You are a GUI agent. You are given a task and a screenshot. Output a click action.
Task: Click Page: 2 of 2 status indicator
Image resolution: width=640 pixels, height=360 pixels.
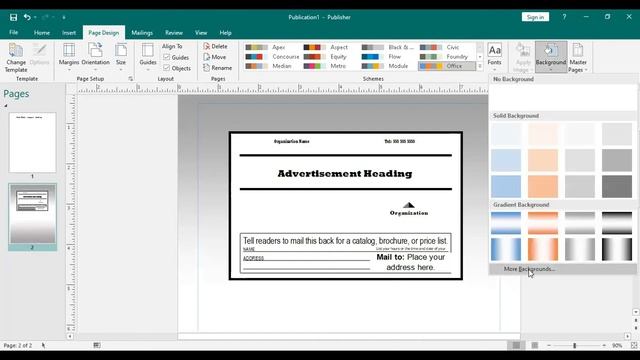pyautogui.click(x=18, y=345)
